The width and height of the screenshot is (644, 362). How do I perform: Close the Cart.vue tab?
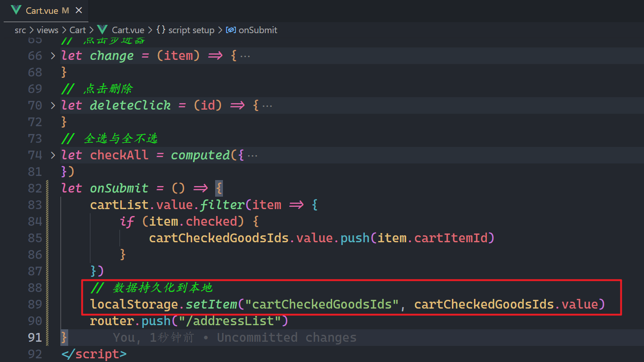point(78,10)
